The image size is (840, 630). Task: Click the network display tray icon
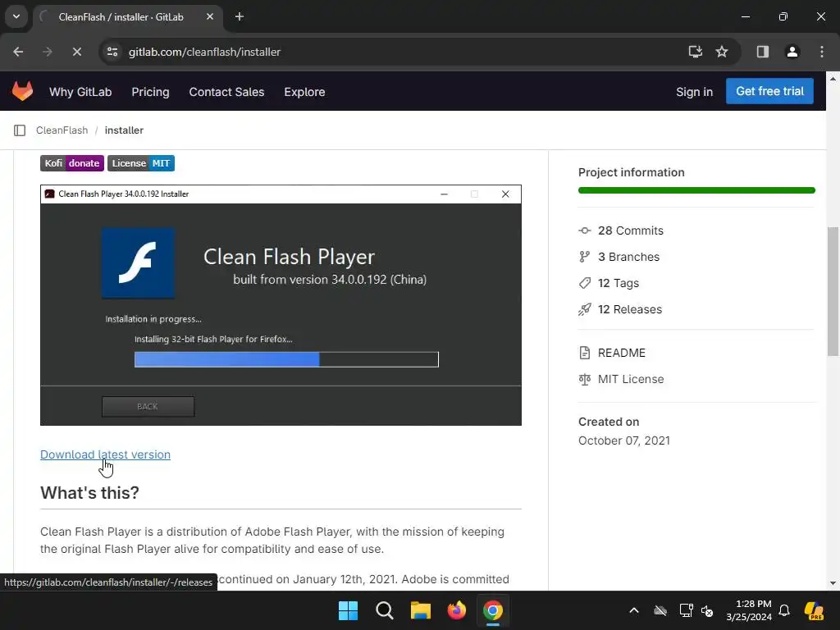coord(686,610)
